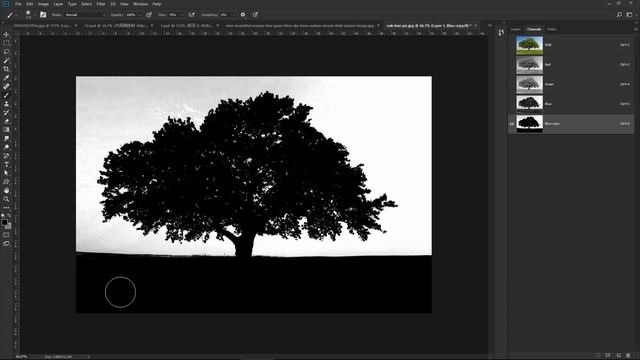Show the RGB channel visibility box
Image resolution: width=640 pixels, height=360 pixels.
tap(512, 45)
